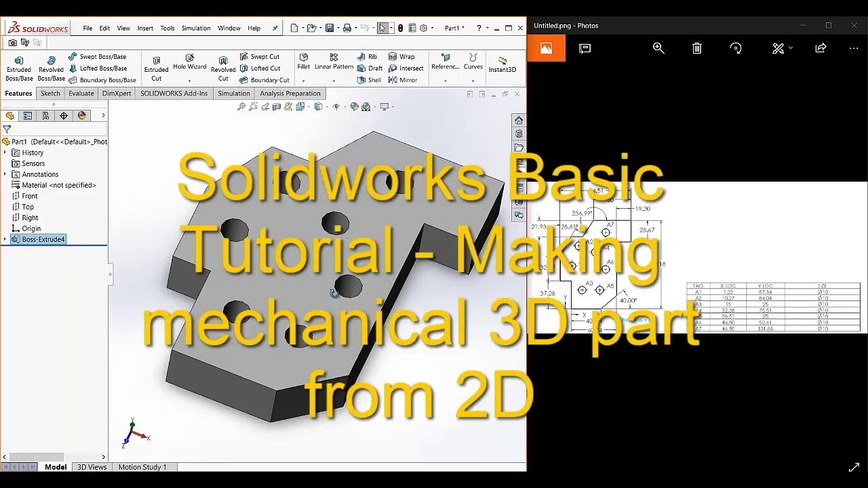Click the Share icon in Photos

(821, 48)
